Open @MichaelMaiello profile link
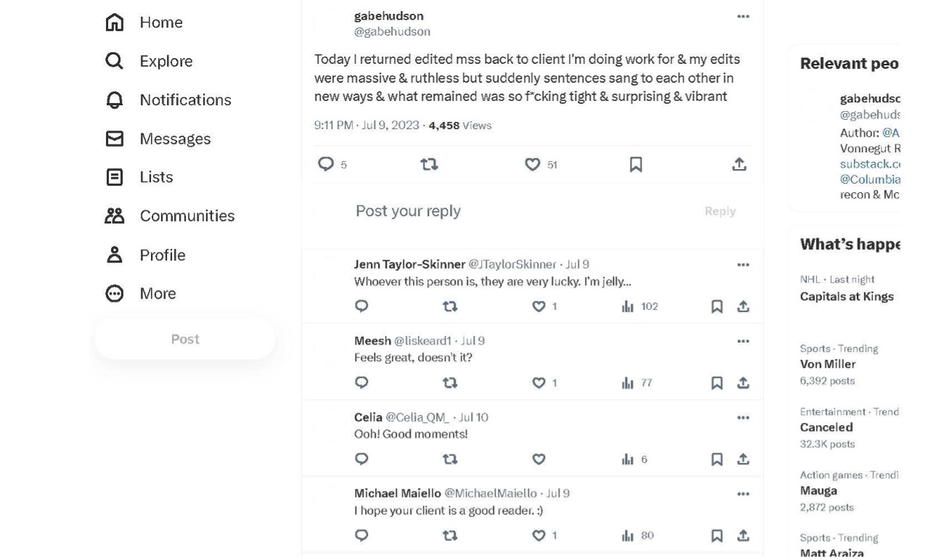Screen dimensions: 947x560 point(491,493)
